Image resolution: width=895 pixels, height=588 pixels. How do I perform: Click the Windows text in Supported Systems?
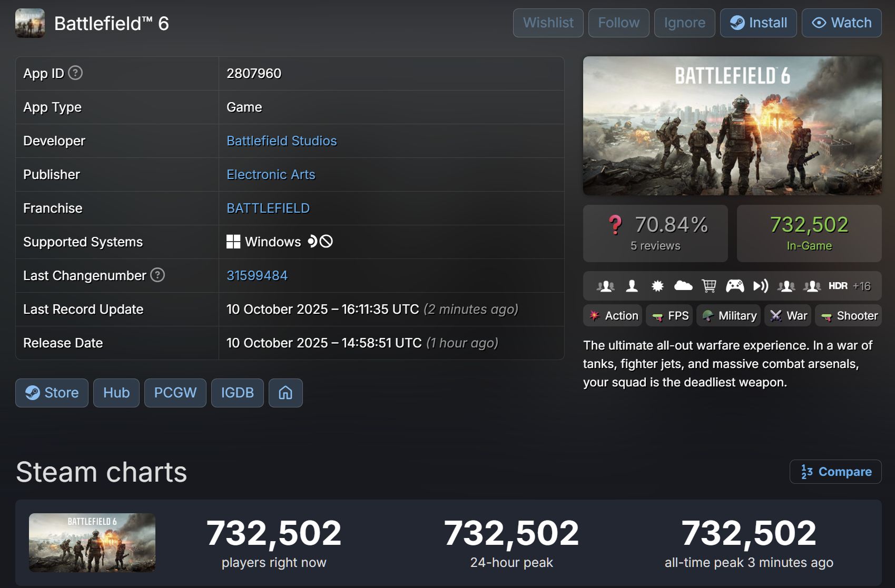pos(273,242)
